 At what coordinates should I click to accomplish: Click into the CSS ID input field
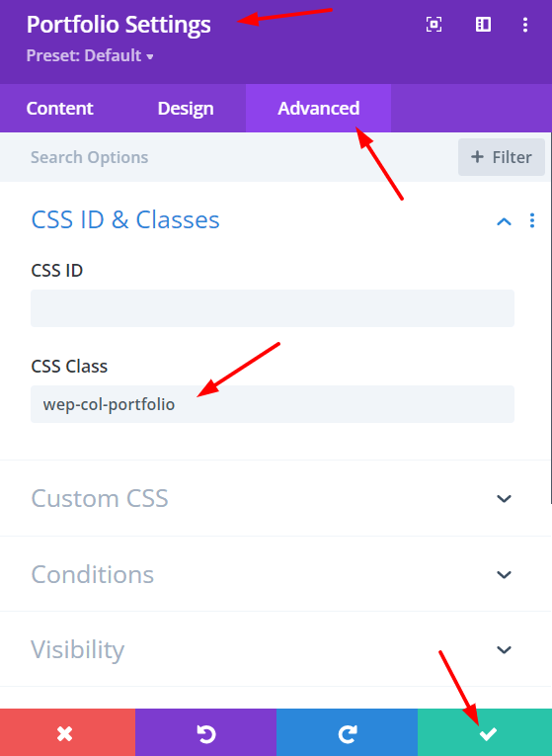pyautogui.click(x=273, y=308)
